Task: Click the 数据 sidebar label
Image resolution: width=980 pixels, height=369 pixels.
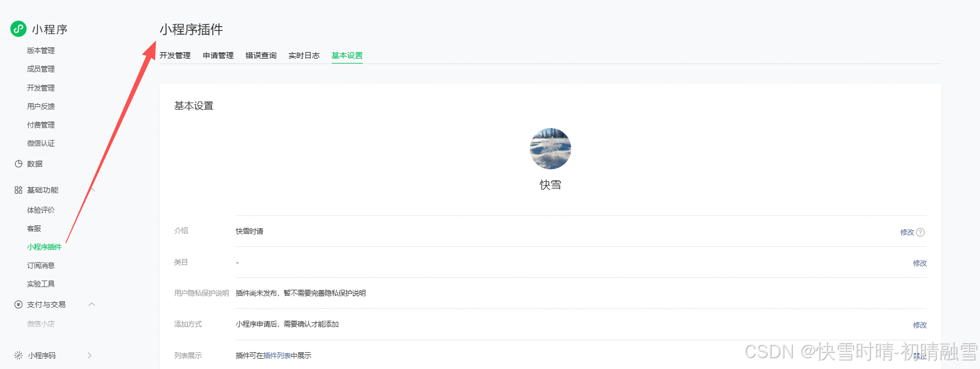Action: point(35,164)
